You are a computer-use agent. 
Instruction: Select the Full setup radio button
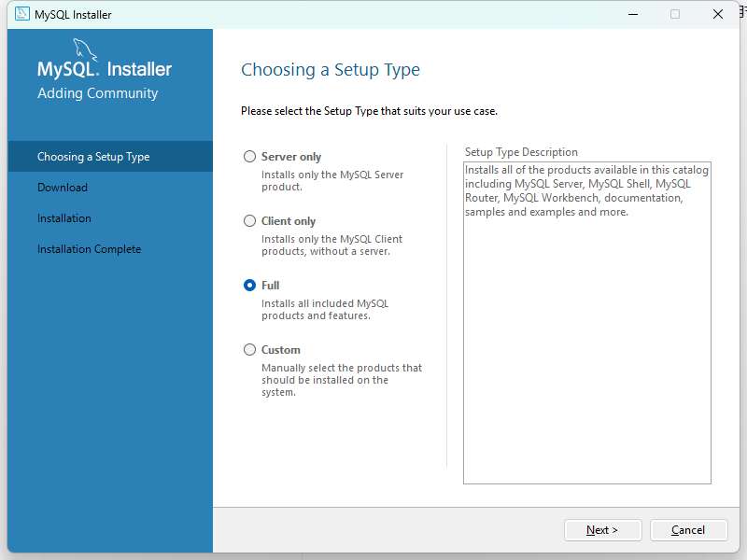tap(249, 286)
